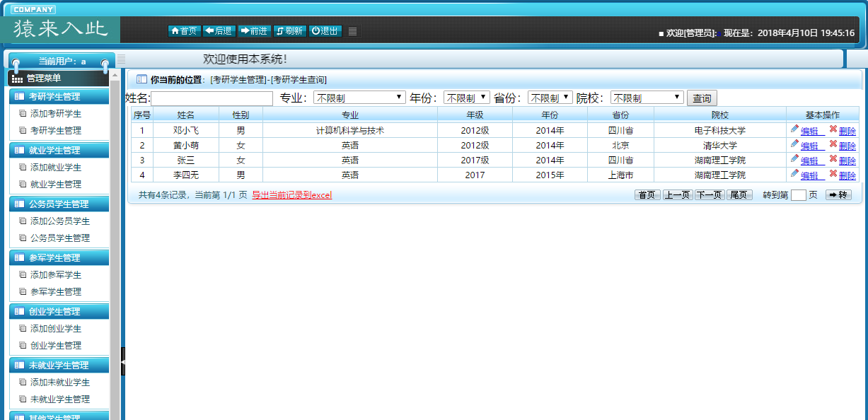Open 就业学生管理 sub-item in the sidebar
The height and width of the screenshot is (420, 868).
click(56, 184)
